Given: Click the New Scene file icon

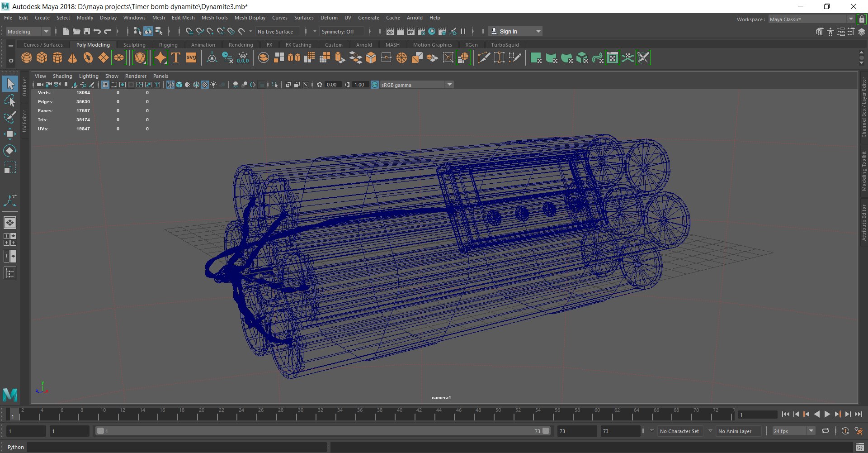Looking at the screenshot, I should 66,31.
